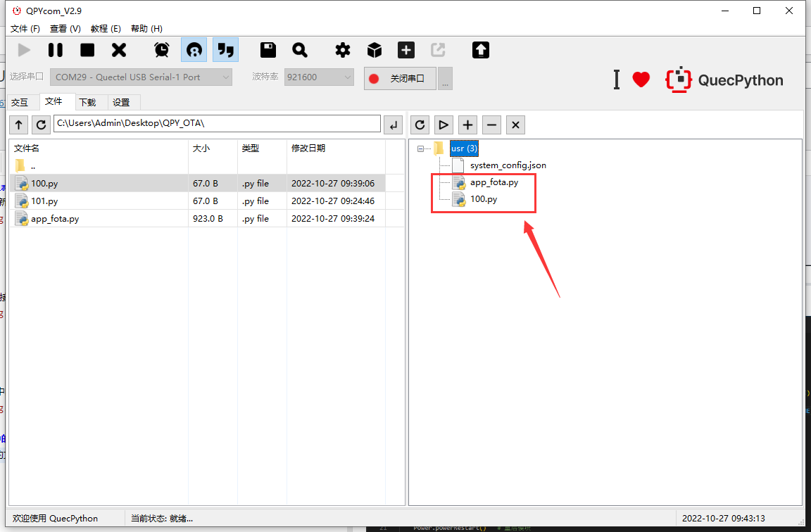Image resolution: width=811 pixels, height=532 pixels.
Task: Click the pause icon in the toolbar
Action: pos(55,50)
